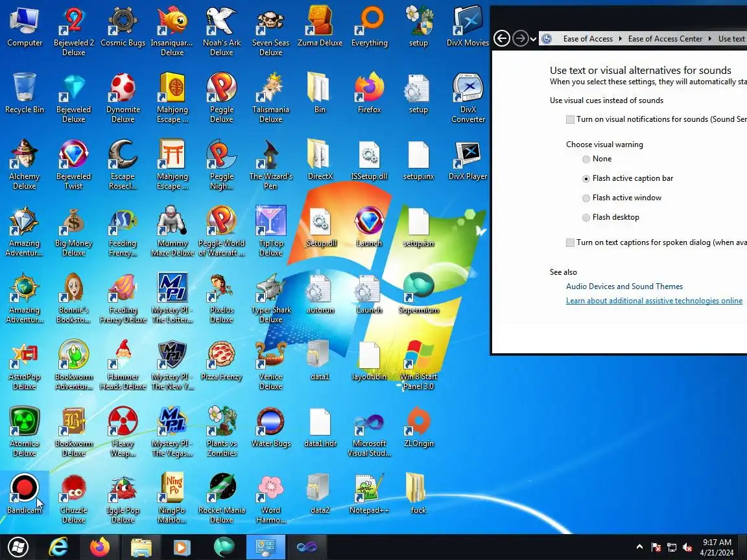Select the Noah's Ark Deluxe icon

[222, 30]
